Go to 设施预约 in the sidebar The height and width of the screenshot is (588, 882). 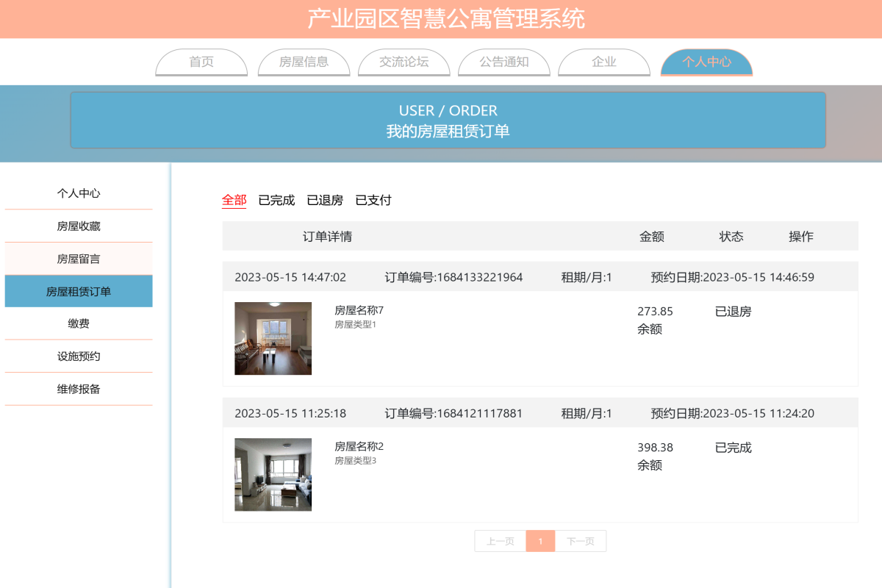point(79,356)
